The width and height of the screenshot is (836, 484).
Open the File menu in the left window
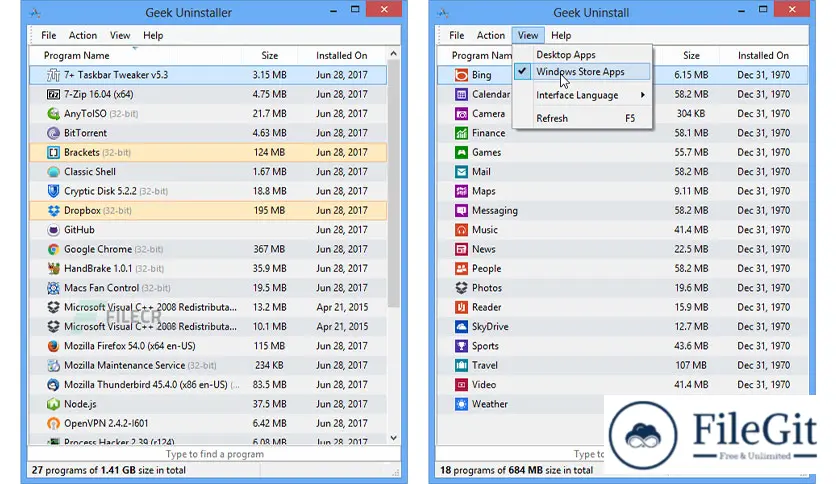pos(49,35)
